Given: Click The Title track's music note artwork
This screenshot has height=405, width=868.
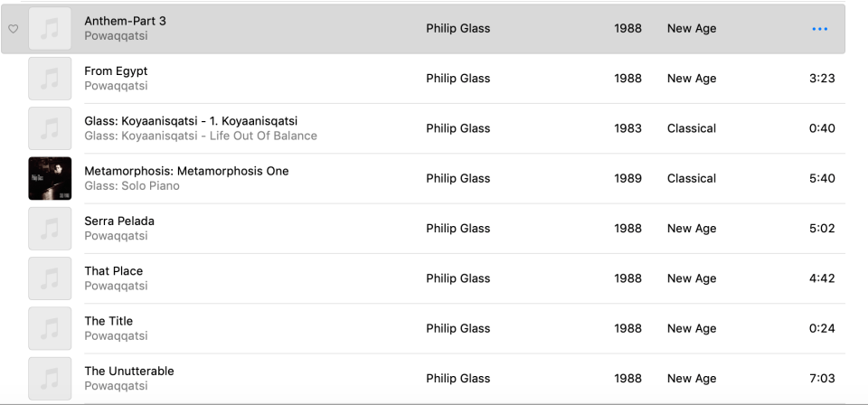Looking at the screenshot, I should tap(50, 328).
